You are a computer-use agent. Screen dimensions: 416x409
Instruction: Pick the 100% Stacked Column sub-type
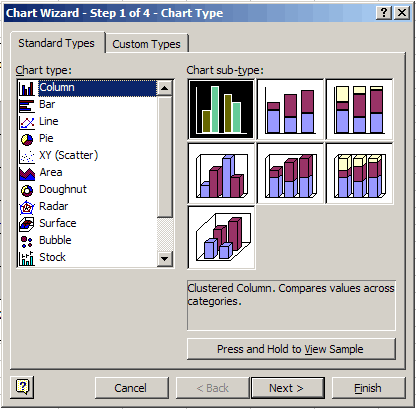359,109
